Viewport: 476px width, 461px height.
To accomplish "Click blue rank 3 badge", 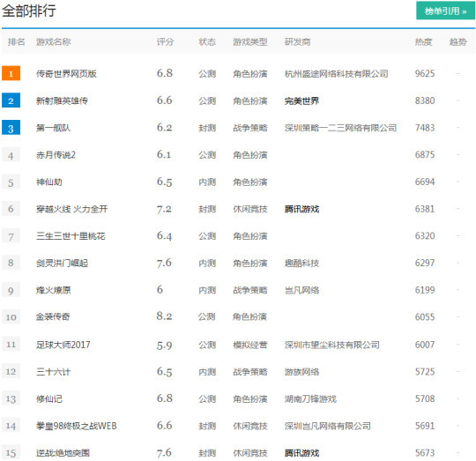I will point(11,127).
